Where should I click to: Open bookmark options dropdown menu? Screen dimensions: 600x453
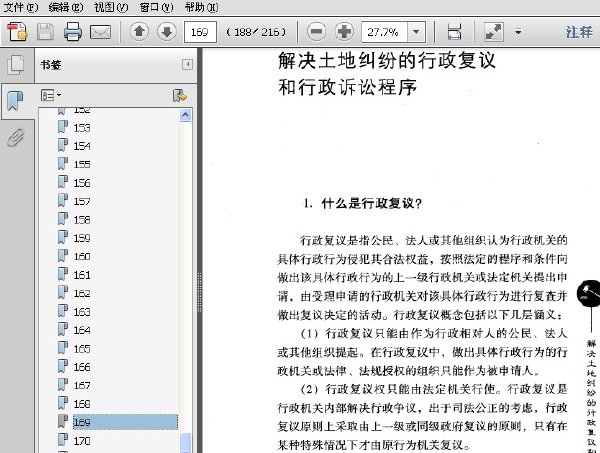(x=51, y=95)
